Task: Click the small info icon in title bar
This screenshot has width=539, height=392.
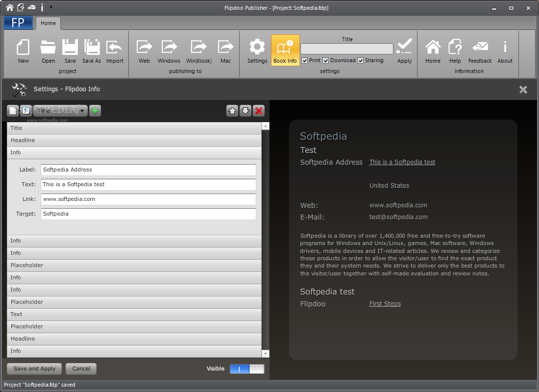Action: [42, 7]
